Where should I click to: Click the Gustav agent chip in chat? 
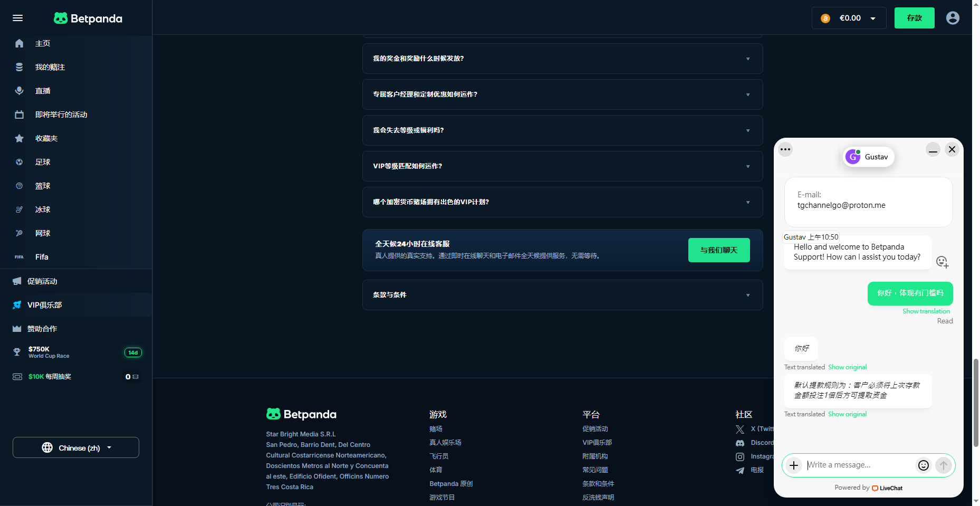(869, 157)
